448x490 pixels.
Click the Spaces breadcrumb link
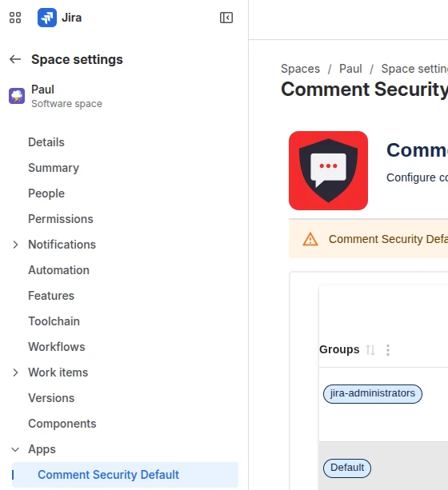(300, 69)
